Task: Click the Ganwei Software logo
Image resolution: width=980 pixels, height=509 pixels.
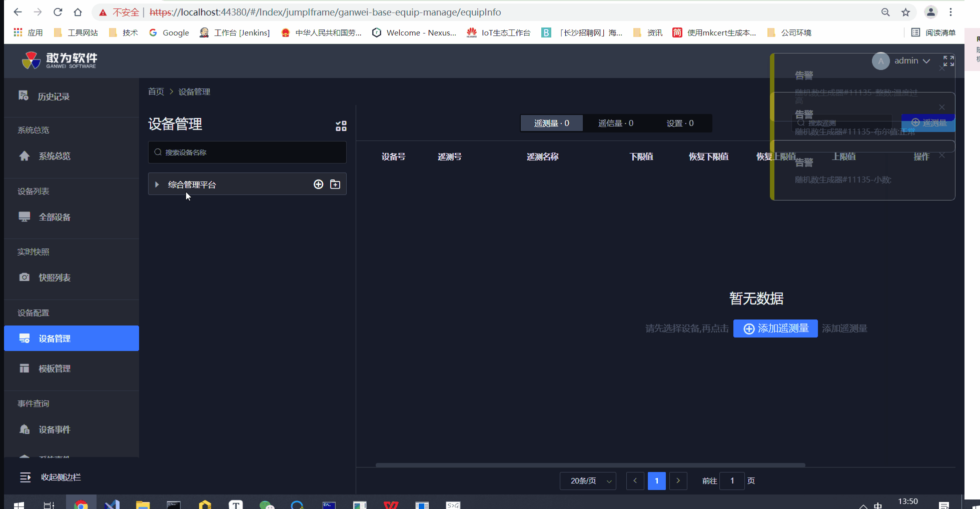Action: click(x=60, y=60)
